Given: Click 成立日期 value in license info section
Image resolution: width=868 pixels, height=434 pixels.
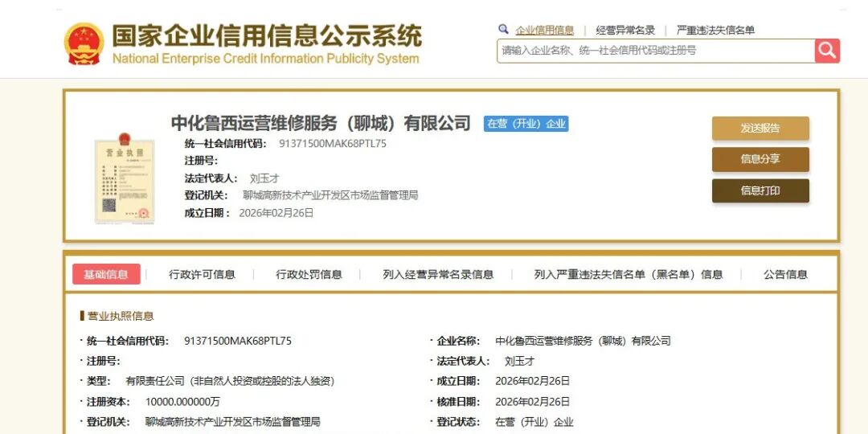Looking at the screenshot, I should (x=533, y=382).
